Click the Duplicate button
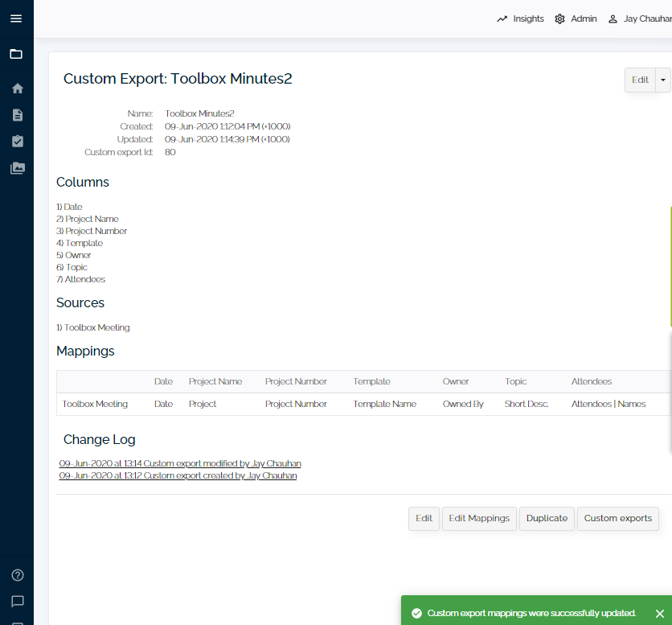Viewport: 672px width, 625px height. (547, 518)
